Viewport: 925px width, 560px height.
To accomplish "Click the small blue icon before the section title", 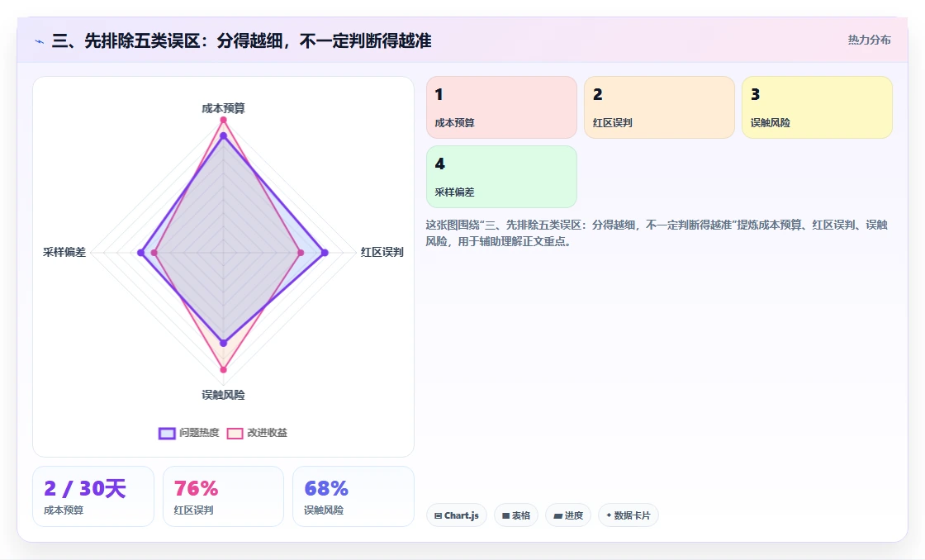I will point(39,41).
